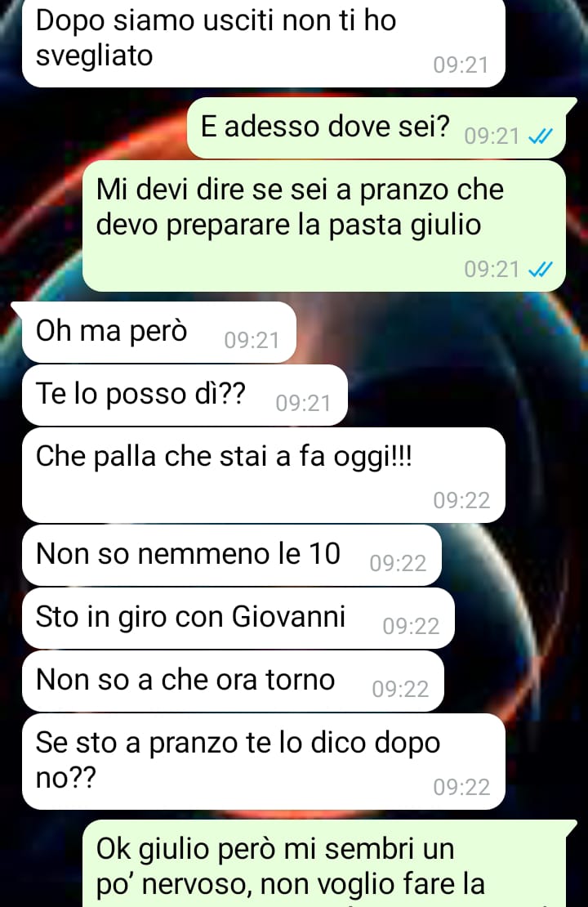The height and width of the screenshot is (907, 588).
Task: Tap the "Te lo posso dì??" message
Action: (185, 395)
